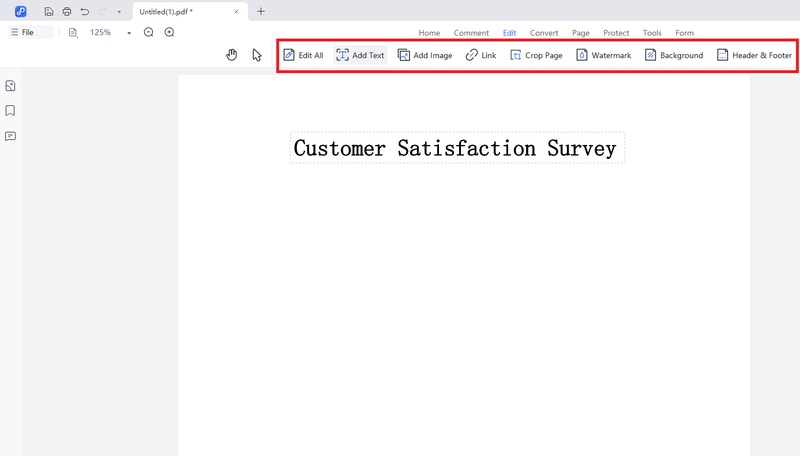
Task: Click the page display mode icon
Action: 73,33
